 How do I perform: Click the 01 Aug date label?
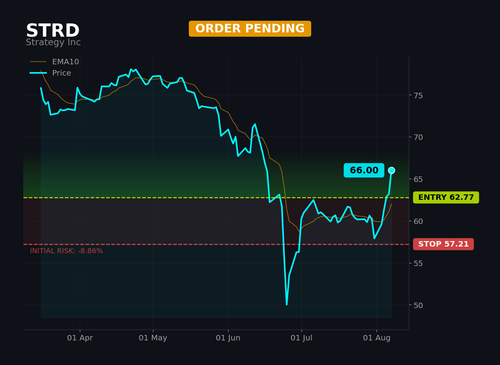[377, 338]
